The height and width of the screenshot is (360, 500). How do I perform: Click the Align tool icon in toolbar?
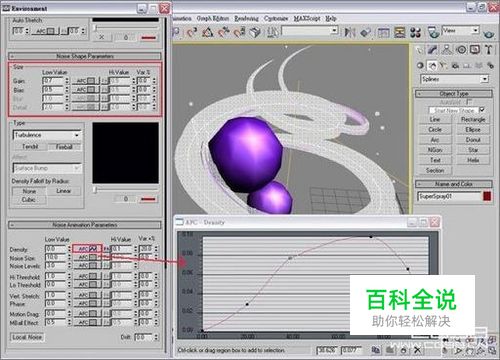pos(366,32)
